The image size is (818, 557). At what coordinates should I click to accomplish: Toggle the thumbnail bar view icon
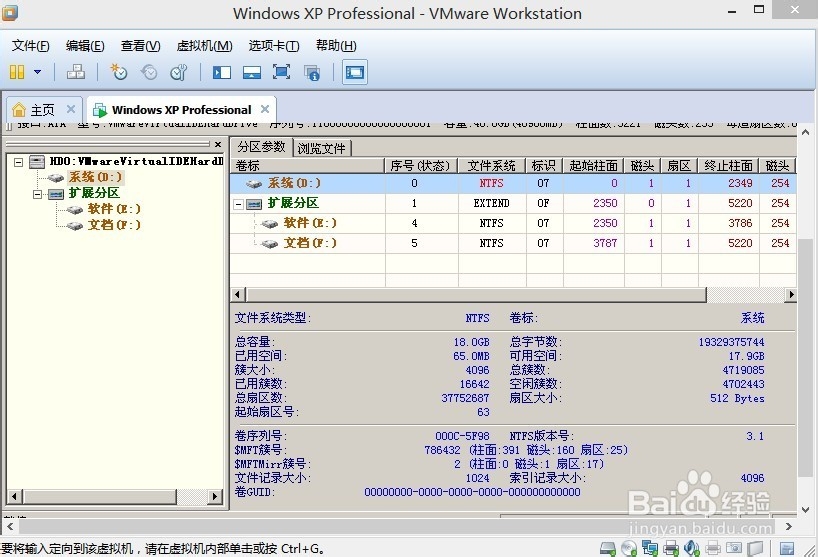pyautogui.click(x=252, y=72)
